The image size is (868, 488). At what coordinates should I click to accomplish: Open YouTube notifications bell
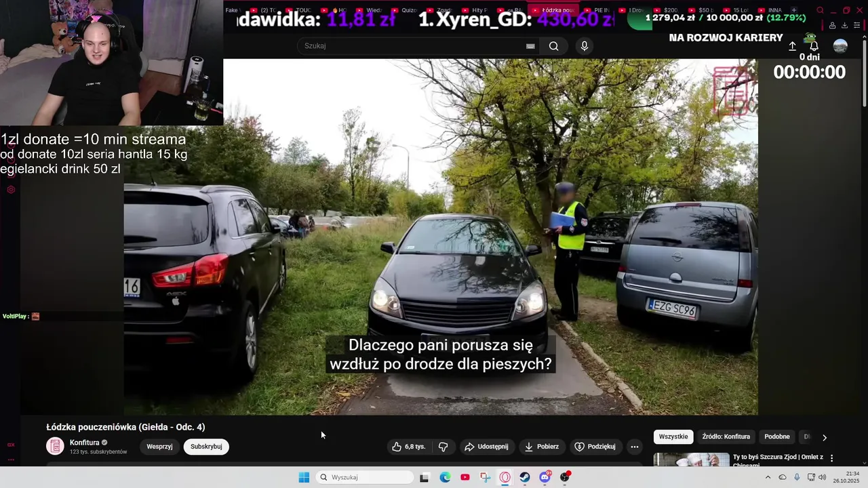coord(814,46)
